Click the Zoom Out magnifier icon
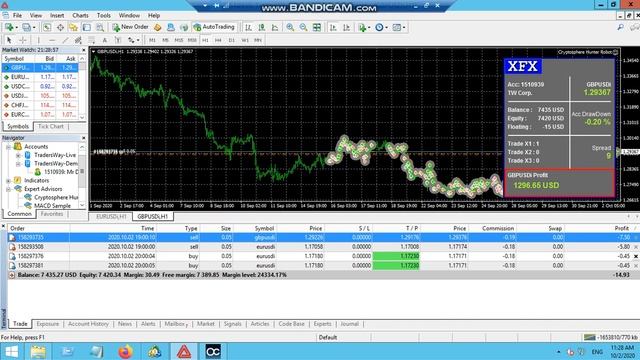The width and height of the screenshot is (640, 360). click(303, 27)
